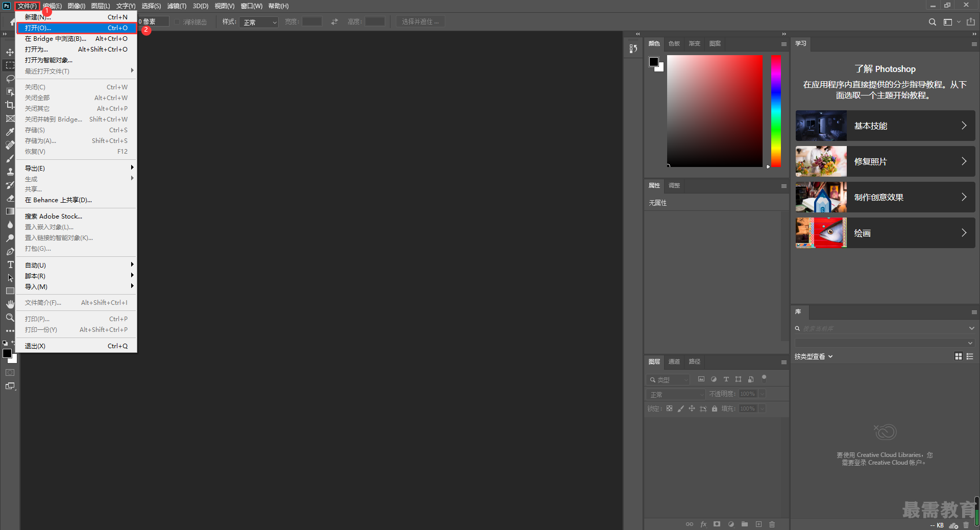
Task: Expand the 导出(E) submenu
Action: pyautogui.click(x=77, y=168)
